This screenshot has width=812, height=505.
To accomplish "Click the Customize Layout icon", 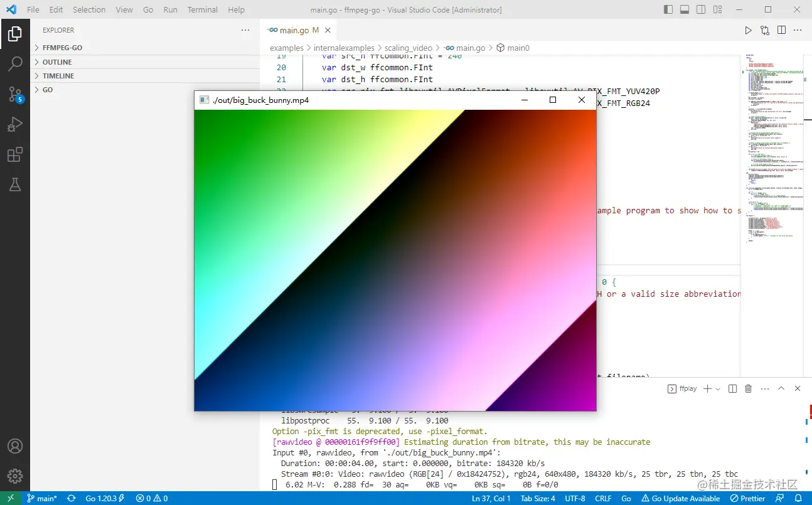I will coord(718,10).
